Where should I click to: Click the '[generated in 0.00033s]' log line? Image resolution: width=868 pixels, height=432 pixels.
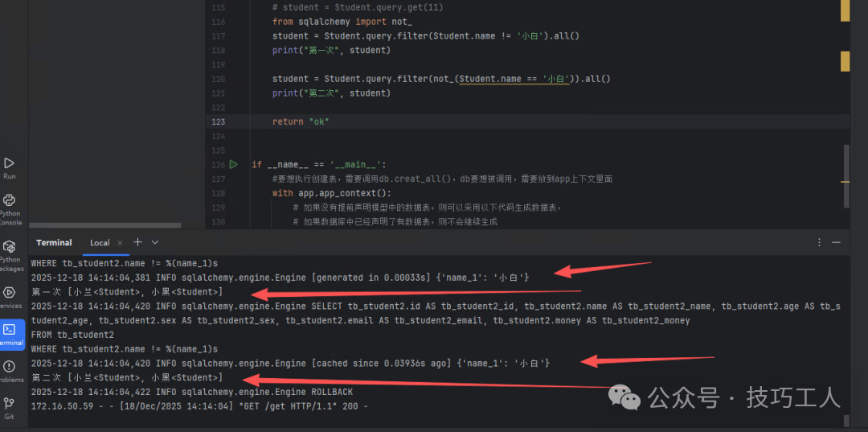click(280, 278)
